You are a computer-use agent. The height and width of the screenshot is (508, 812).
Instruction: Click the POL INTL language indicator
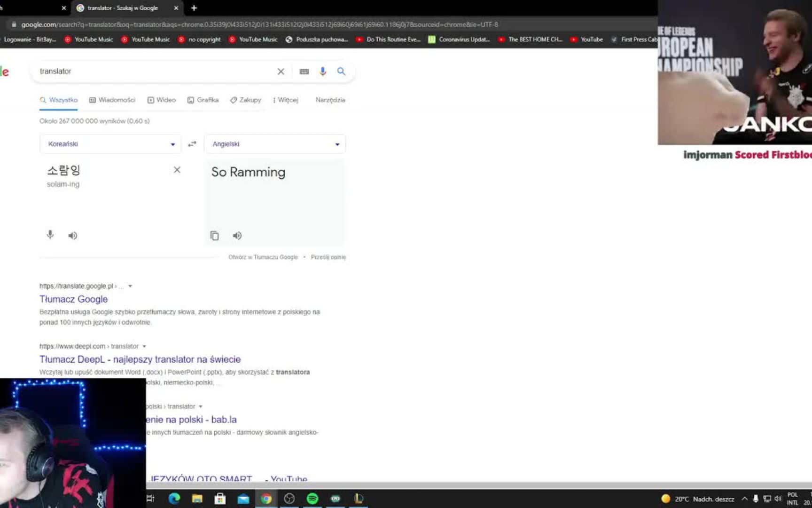793,499
